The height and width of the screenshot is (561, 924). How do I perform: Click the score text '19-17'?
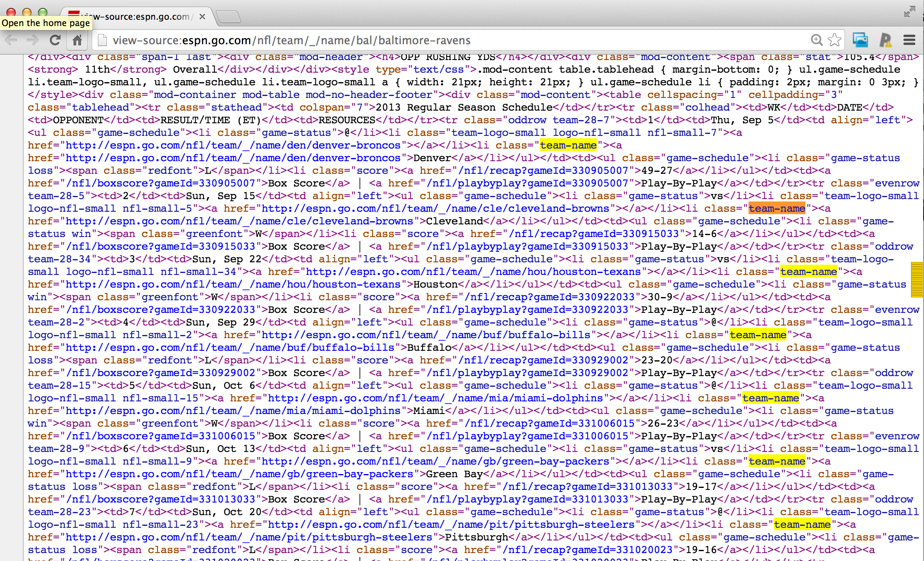701,487
